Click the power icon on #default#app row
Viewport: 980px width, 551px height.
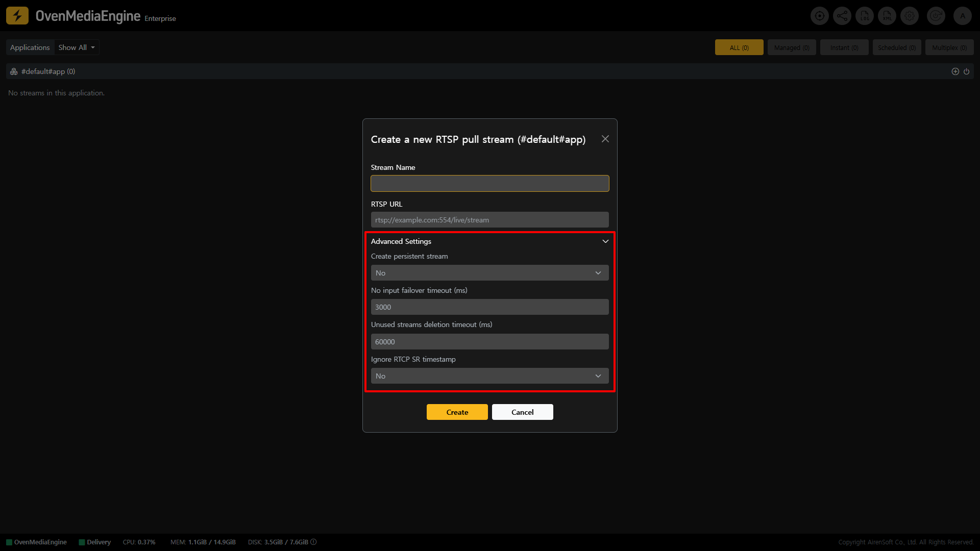click(966, 71)
